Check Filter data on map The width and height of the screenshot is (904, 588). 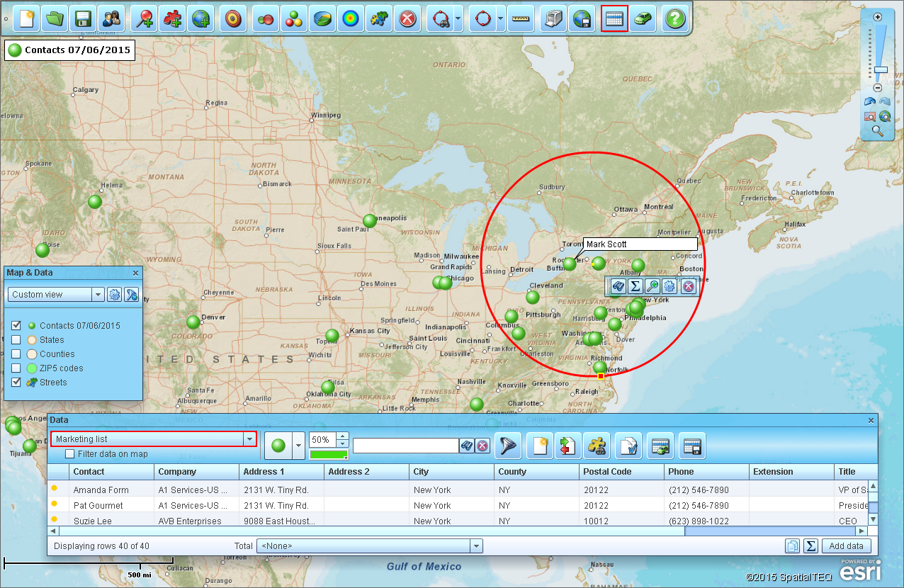(x=69, y=454)
